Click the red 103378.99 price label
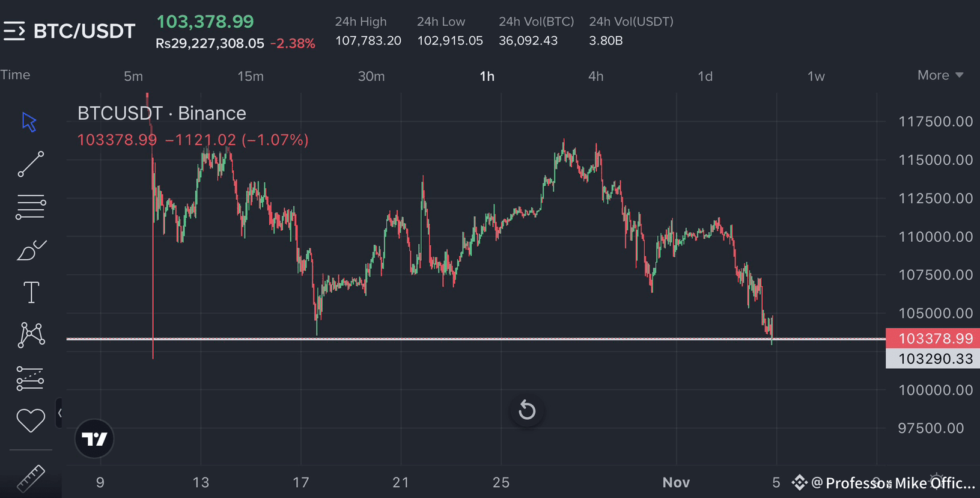Viewport: 980px width, 498px height. [933, 339]
